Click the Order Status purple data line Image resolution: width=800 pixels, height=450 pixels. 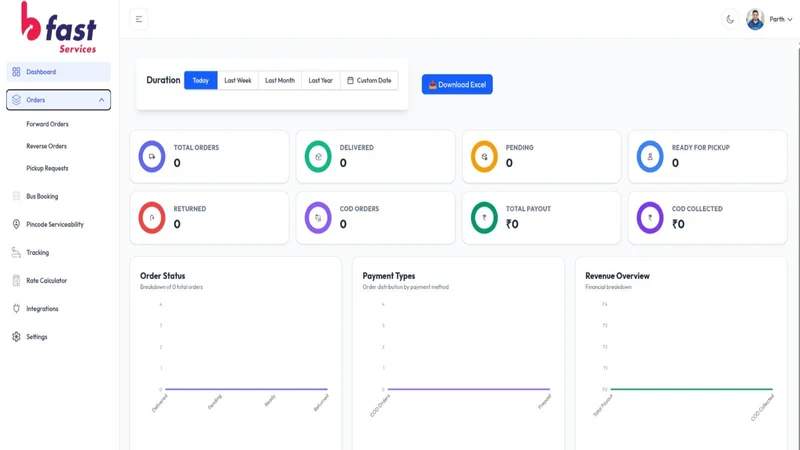click(246, 389)
